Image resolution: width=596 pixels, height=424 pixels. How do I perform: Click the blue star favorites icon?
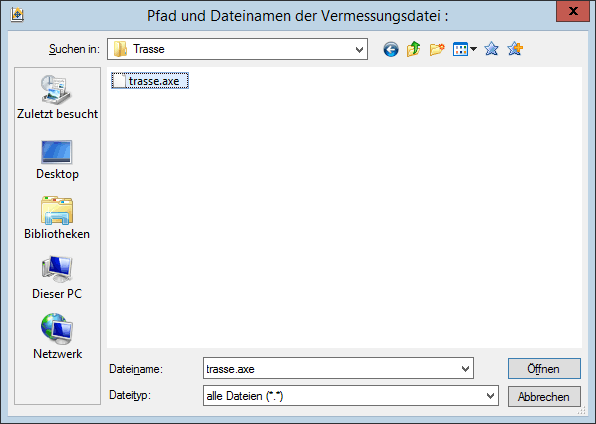point(491,49)
